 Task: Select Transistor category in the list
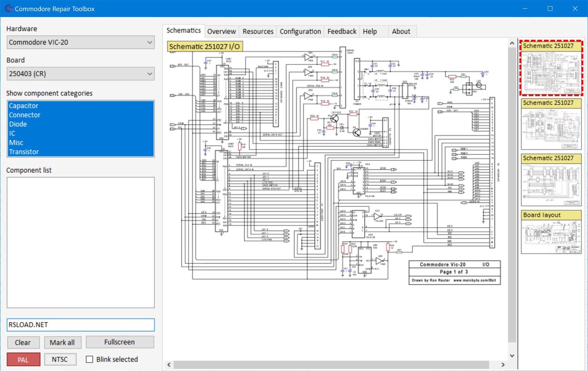pos(24,151)
